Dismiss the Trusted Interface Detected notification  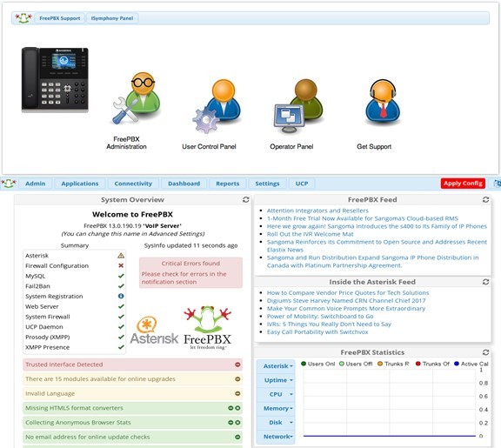(x=237, y=364)
